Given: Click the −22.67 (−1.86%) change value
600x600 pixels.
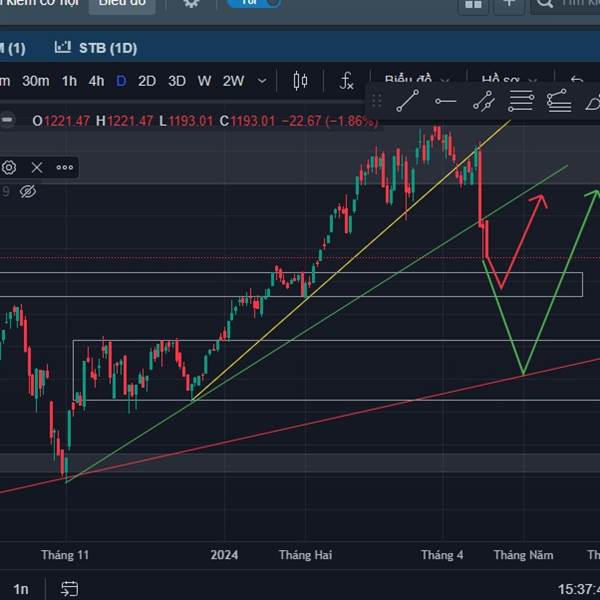Looking at the screenshot, I should [x=330, y=121].
